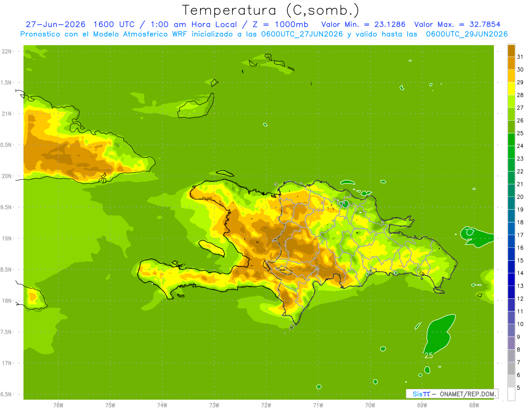Select the blue colorbar band between 16 and 17
532x411 pixels.
511,241
